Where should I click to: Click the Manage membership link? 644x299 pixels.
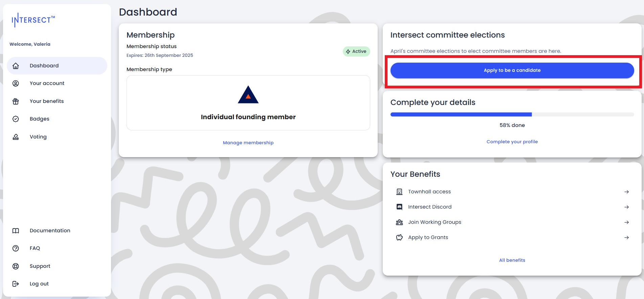coord(248,143)
